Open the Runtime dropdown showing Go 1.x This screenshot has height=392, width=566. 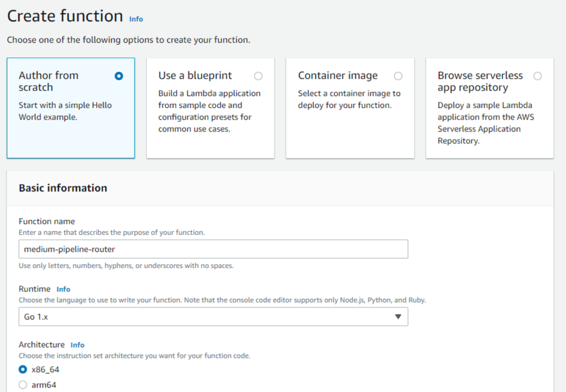213,316
